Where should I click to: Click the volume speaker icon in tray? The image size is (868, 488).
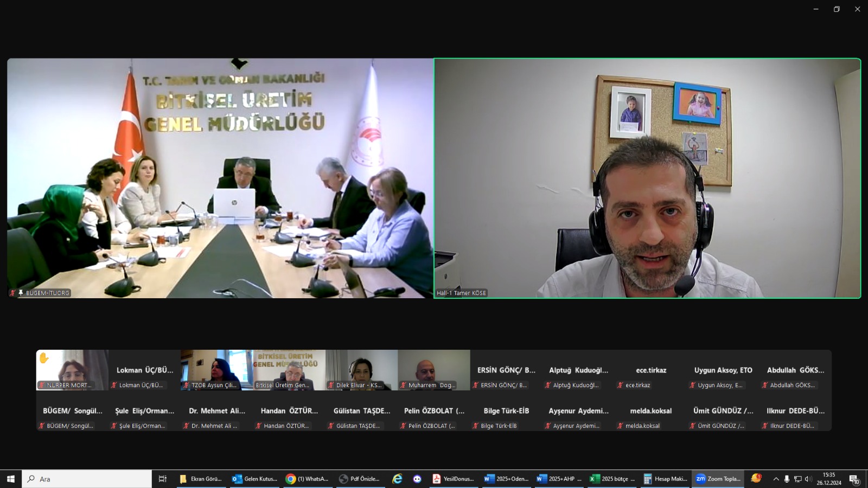[x=808, y=479]
